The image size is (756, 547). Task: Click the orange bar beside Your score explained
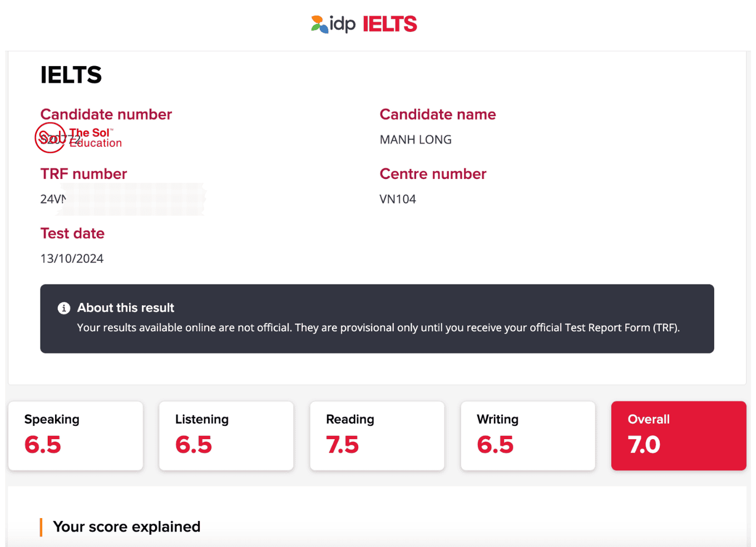click(41, 527)
